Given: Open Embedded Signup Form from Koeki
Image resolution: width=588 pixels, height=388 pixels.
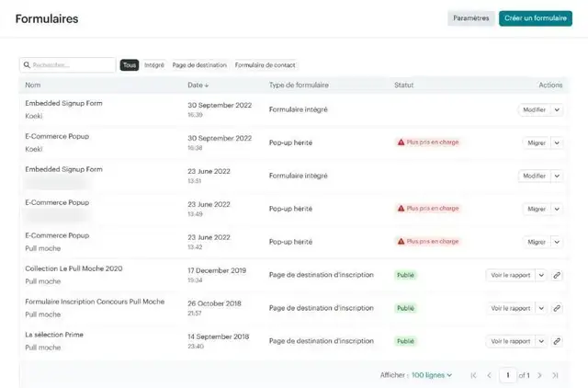Looking at the screenshot, I should pos(63,103).
